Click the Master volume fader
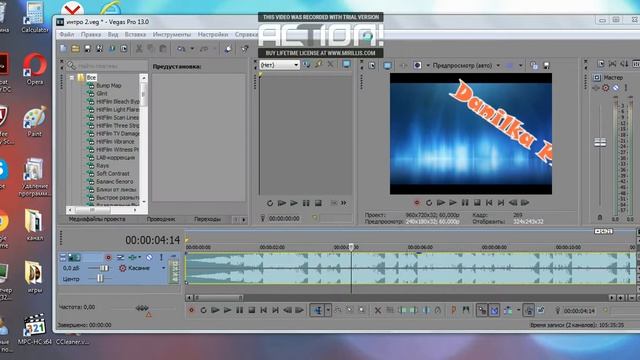The width and height of the screenshot is (640, 360). (x=600, y=142)
